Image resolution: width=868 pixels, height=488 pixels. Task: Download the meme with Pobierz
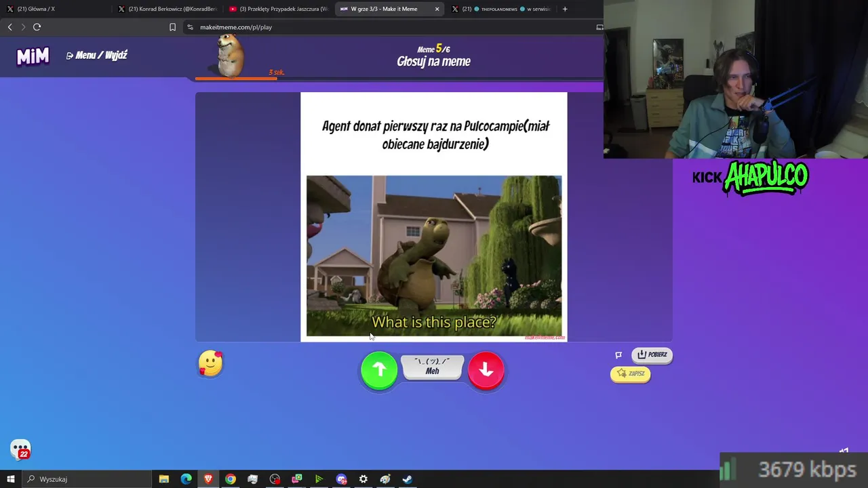point(652,354)
